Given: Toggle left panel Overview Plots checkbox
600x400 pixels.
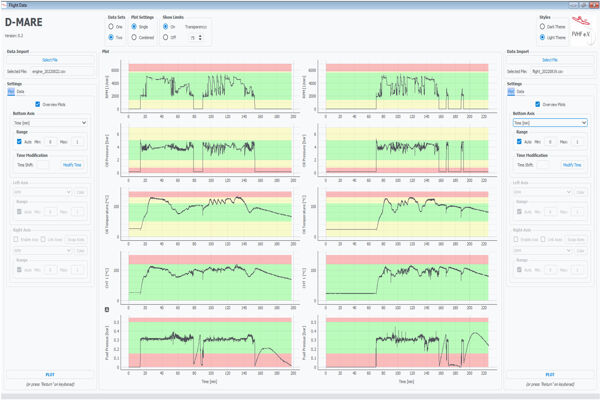Looking at the screenshot, I should 38,104.
